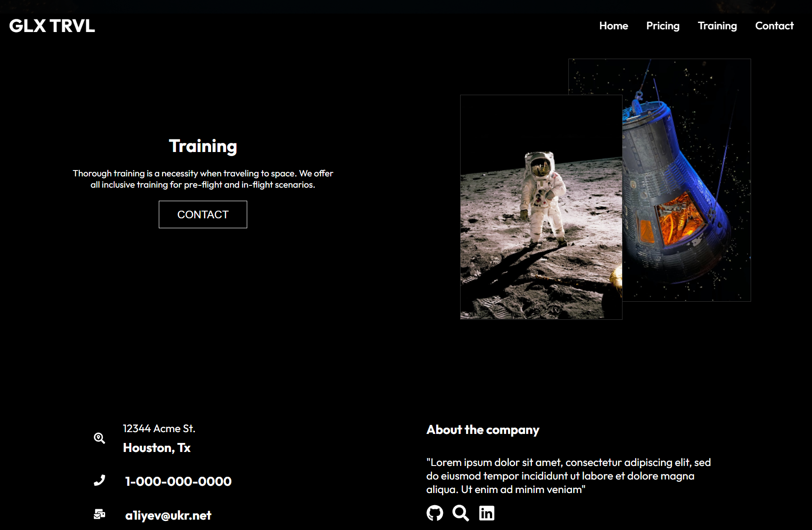
Task: Click the GLX TRVL logo
Action: pyautogui.click(x=52, y=26)
